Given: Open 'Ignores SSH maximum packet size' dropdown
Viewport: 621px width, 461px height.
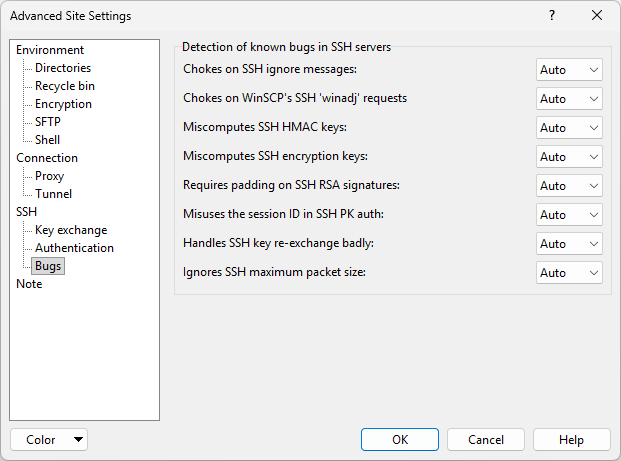Looking at the screenshot, I should click(x=569, y=273).
